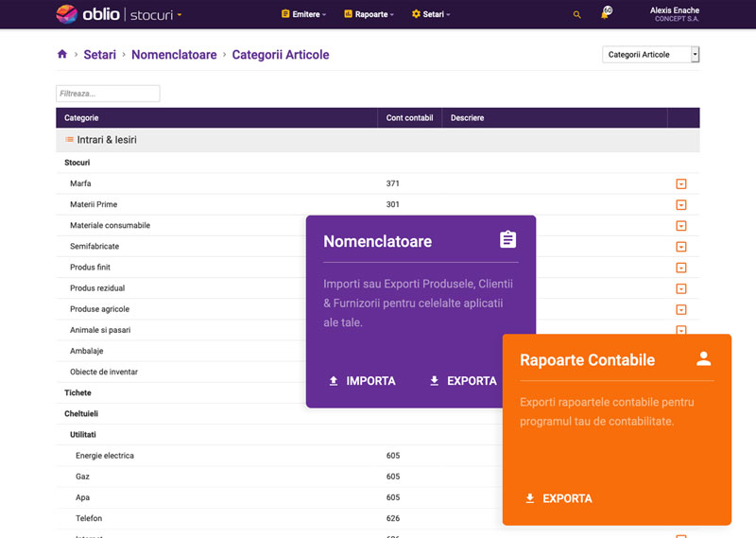Click EXPORTA on Nomenclatoare card

pos(463,381)
